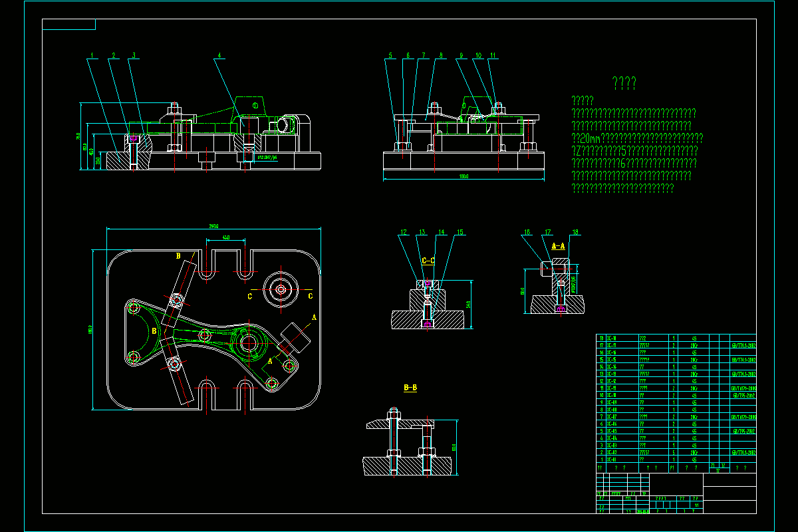Select part callout number 8 in side view
The width and height of the screenshot is (798, 532).
point(440,55)
